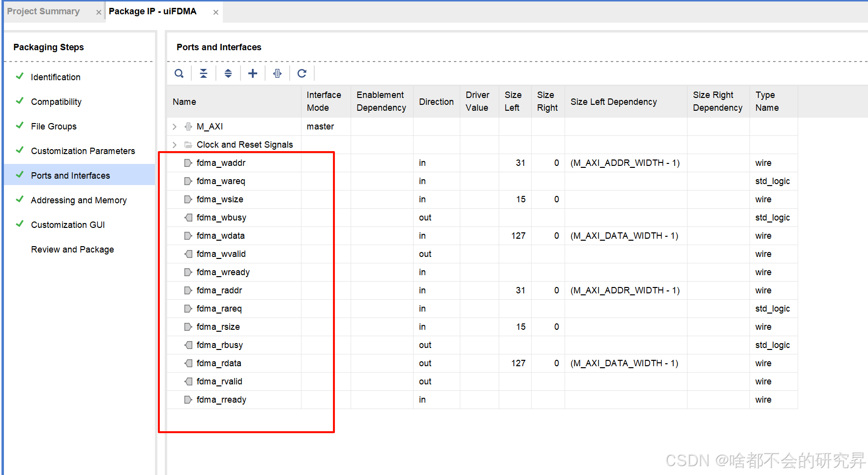Click the Size Right column header
Viewport: 868px width, 475px height.
548,101
